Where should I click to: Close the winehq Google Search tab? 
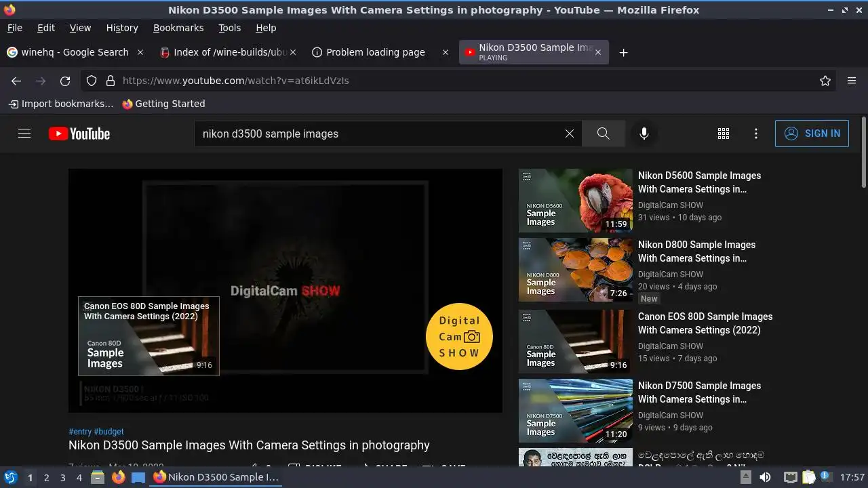tap(140, 52)
